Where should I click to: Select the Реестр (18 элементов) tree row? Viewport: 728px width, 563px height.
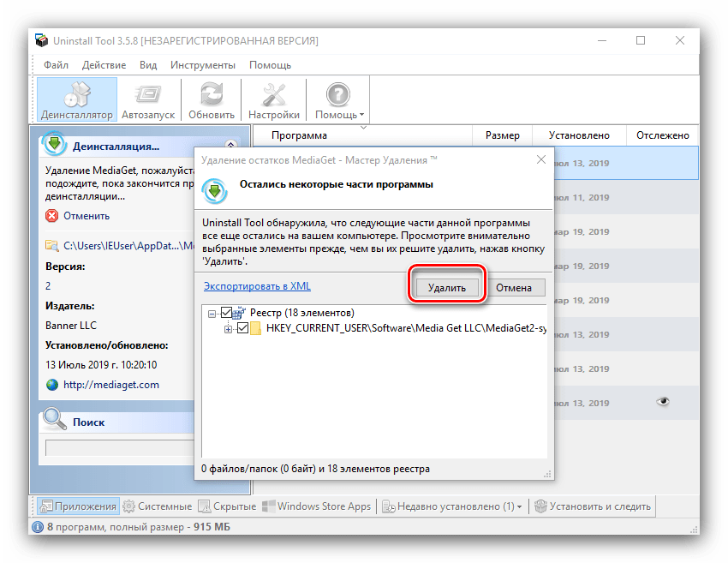(302, 313)
